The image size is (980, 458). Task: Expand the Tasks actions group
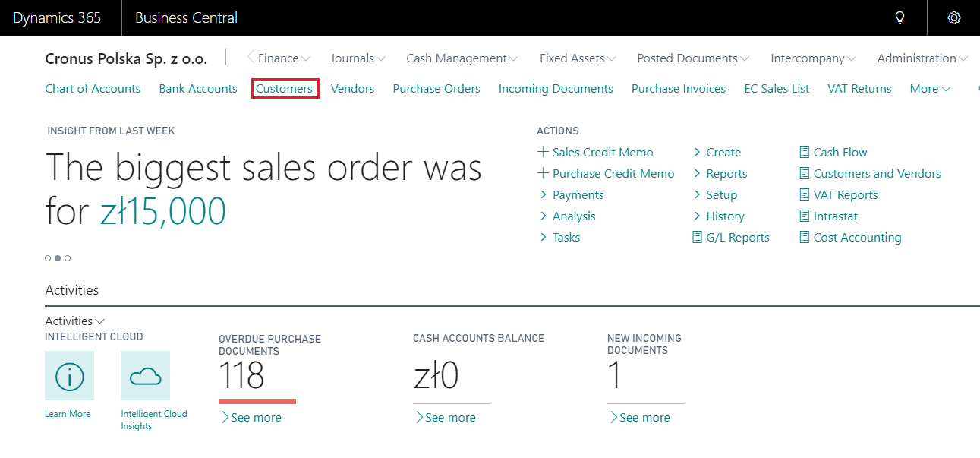point(559,237)
